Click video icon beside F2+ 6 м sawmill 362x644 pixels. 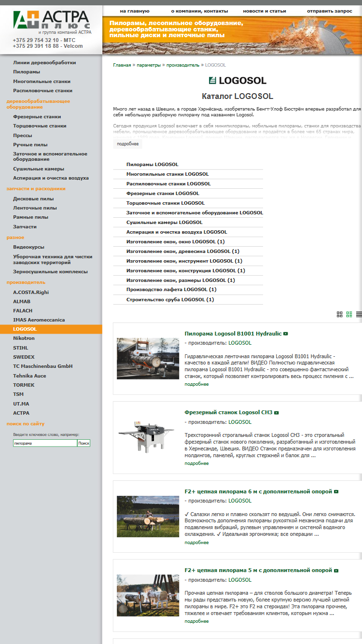tap(336, 491)
